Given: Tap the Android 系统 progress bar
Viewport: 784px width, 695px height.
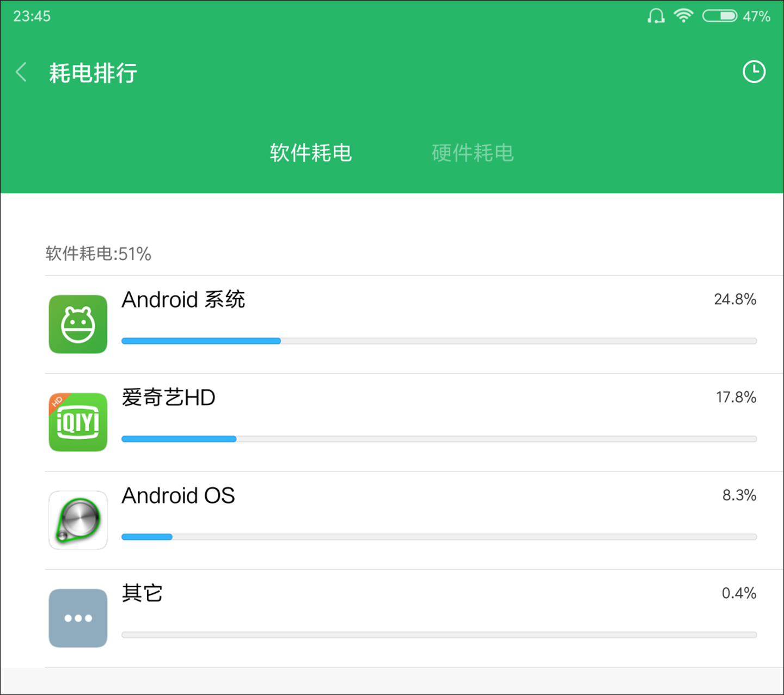Looking at the screenshot, I should (x=439, y=341).
